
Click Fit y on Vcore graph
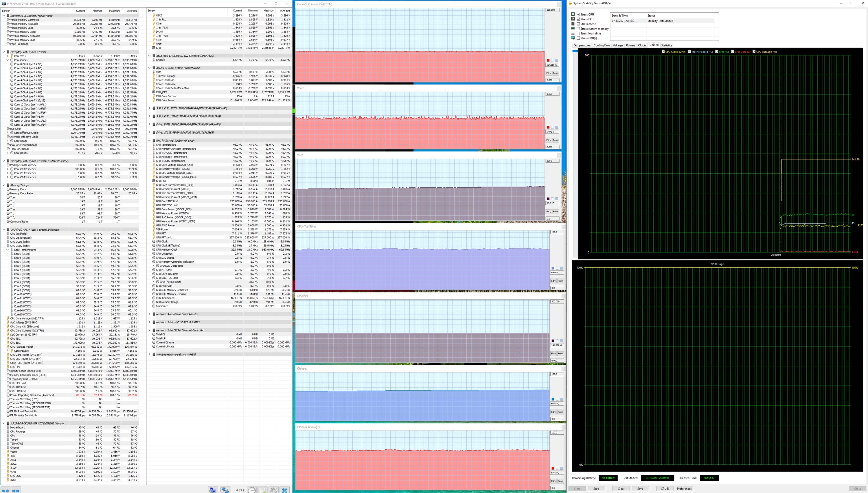point(548,140)
